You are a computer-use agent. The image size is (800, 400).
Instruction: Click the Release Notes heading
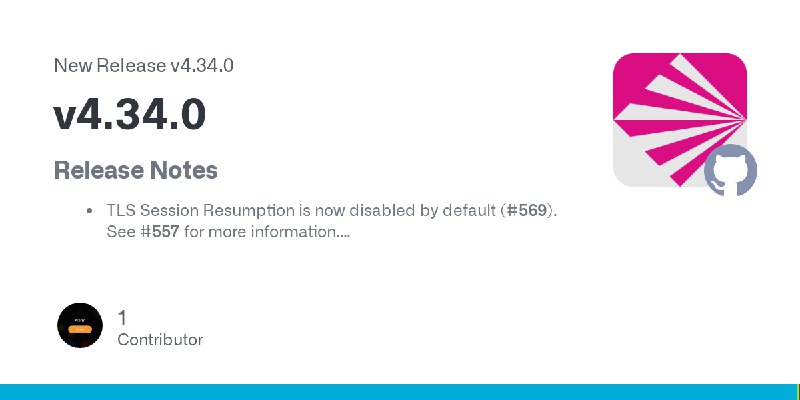pos(136,170)
